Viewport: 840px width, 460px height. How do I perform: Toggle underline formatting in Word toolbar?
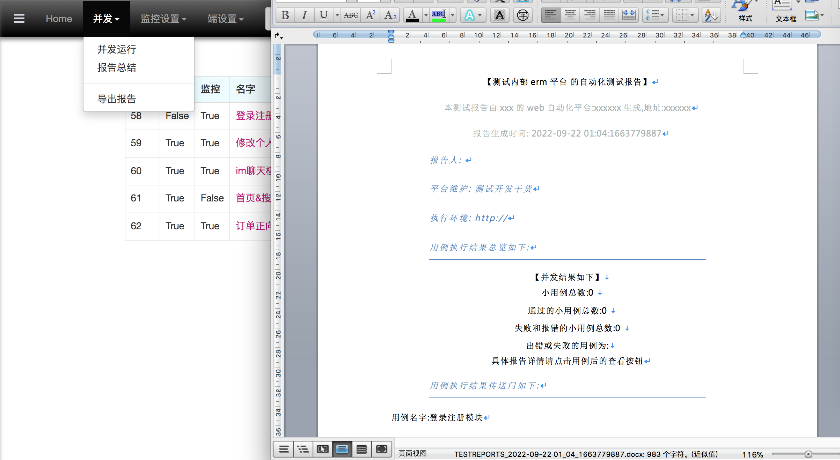click(324, 15)
